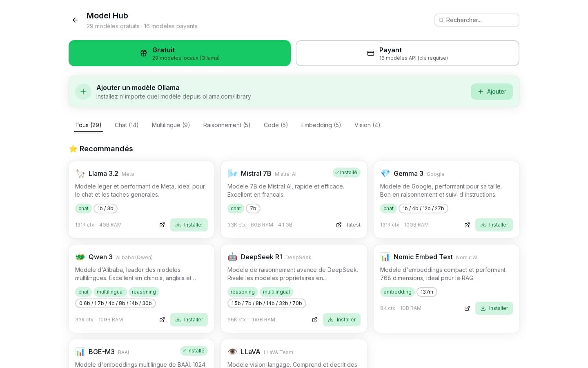The width and height of the screenshot is (588, 368).
Task: Click the diamond icon next to Gemma 3
Action: pyautogui.click(x=385, y=173)
